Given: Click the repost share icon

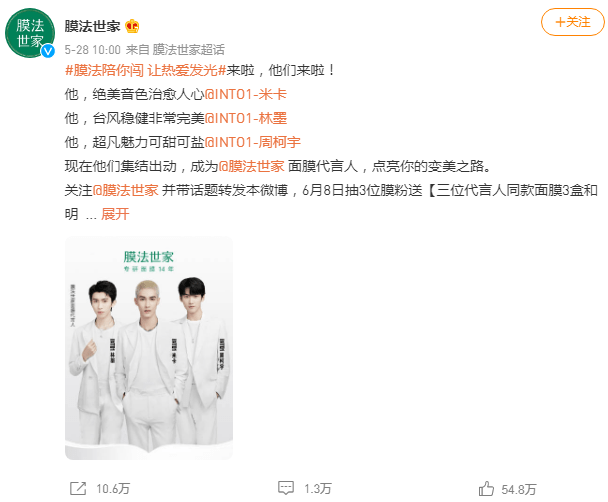Looking at the screenshot, I should coord(78,488).
